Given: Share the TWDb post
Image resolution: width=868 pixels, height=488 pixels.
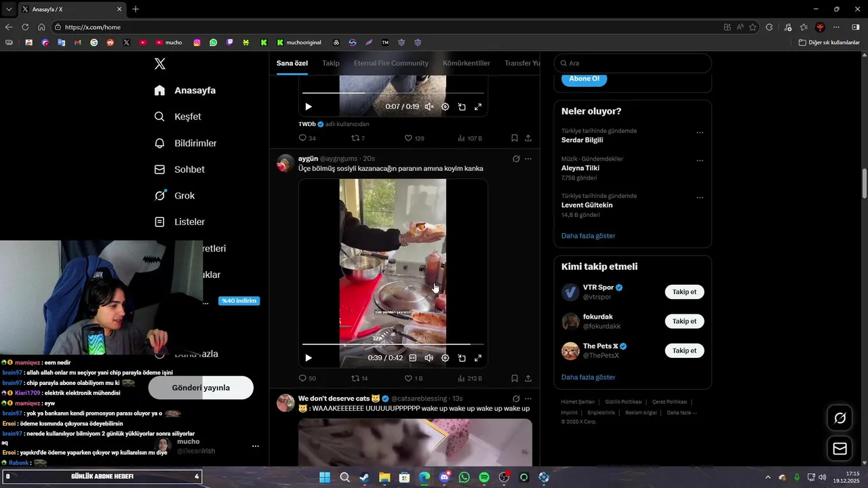Looking at the screenshot, I should (528, 138).
